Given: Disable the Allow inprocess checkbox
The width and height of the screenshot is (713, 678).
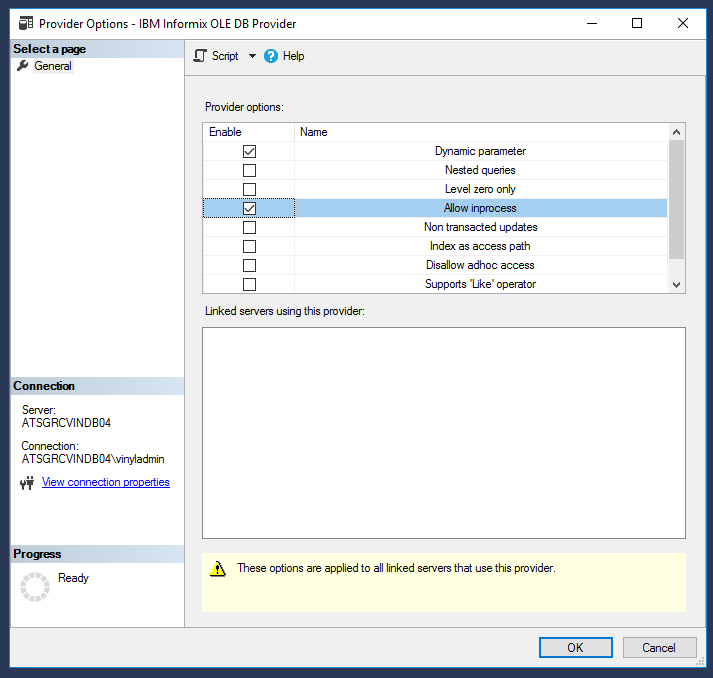Looking at the screenshot, I should (x=249, y=208).
